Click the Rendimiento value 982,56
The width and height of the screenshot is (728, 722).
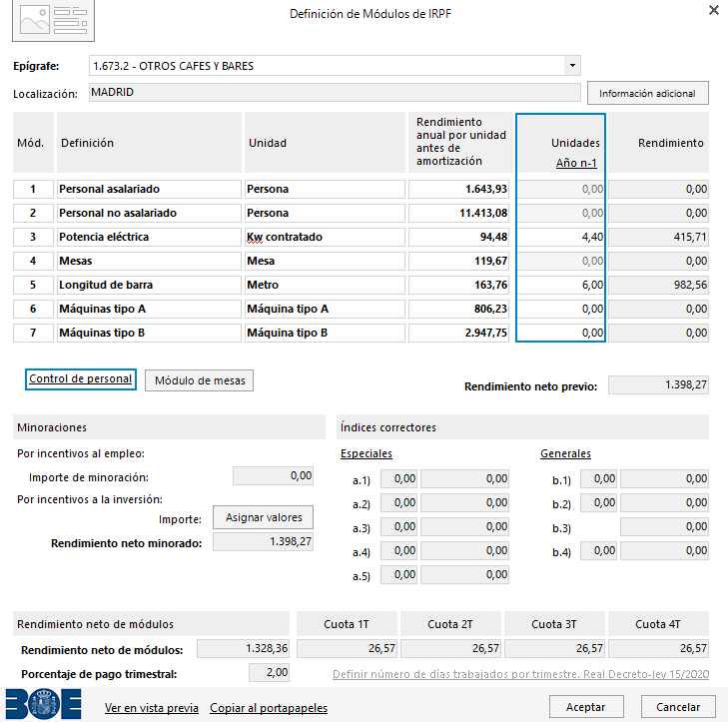[658, 285]
